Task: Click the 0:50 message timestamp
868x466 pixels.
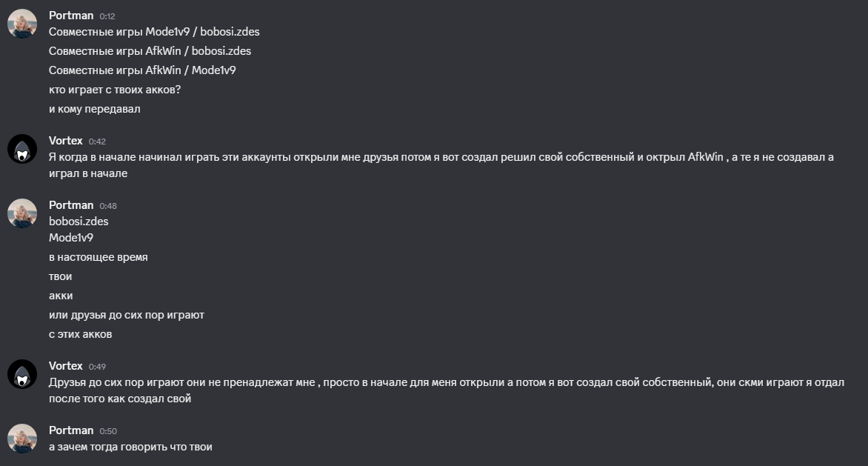Action: pyautogui.click(x=108, y=431)
